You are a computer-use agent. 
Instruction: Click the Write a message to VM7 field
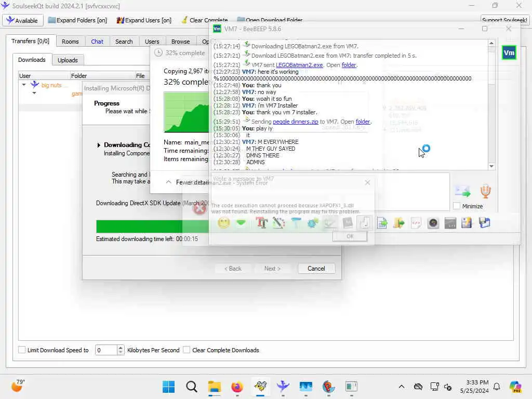(330, 192)
